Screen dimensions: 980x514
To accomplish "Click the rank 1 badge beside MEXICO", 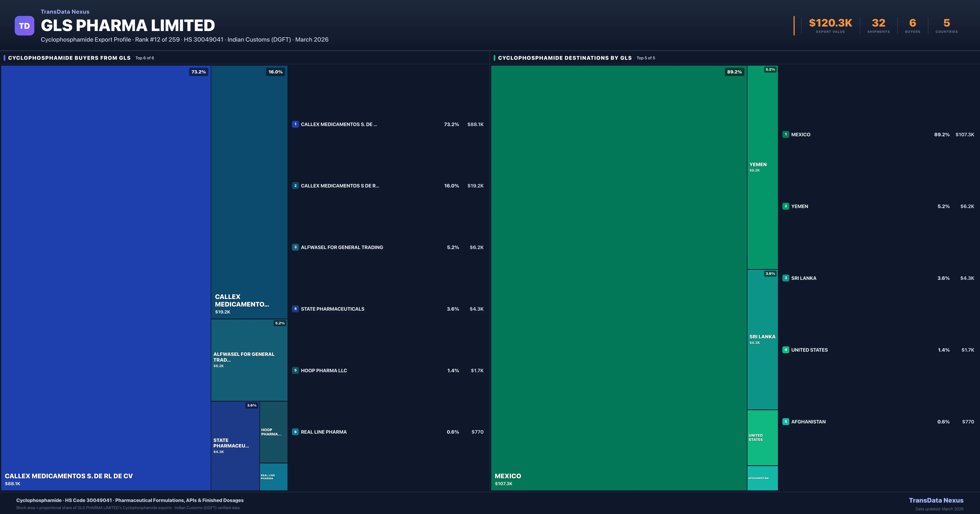I will (786, 134).
